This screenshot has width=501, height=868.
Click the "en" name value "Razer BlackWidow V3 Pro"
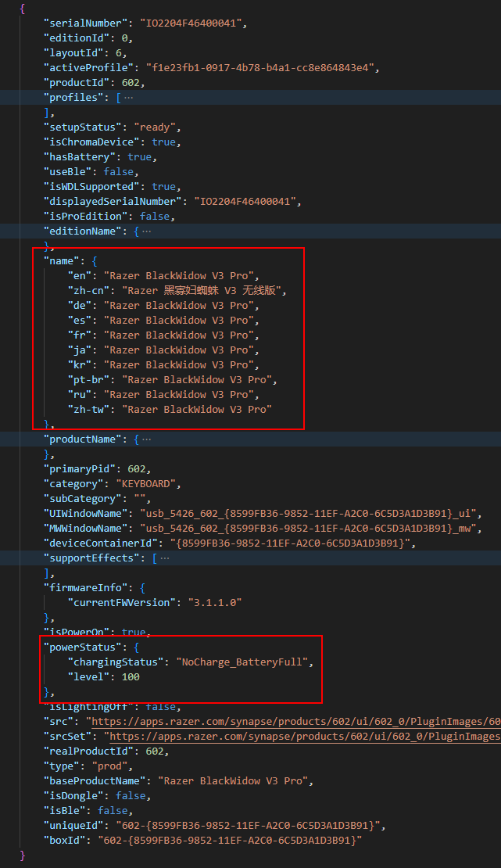click(x=179, y=276)
